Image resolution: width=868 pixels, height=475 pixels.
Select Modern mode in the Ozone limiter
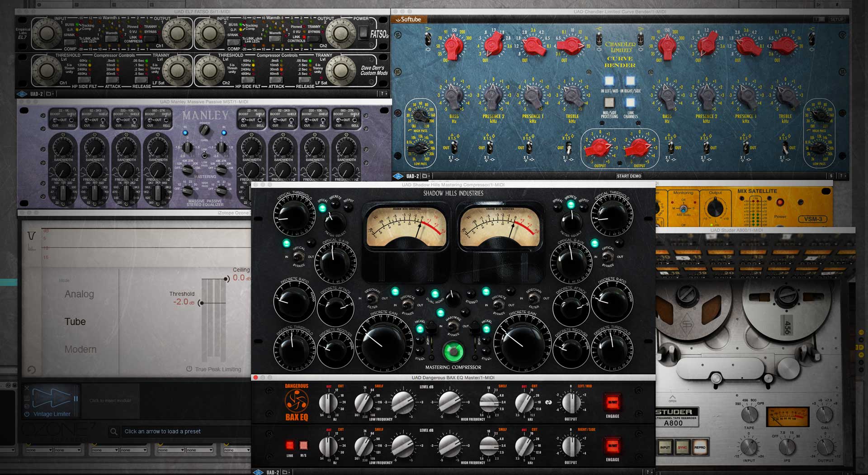click(x=81, y=349)
